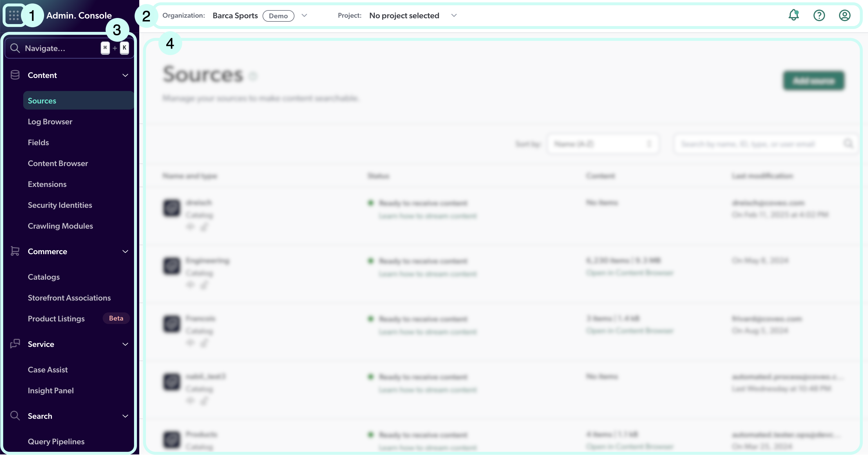The height and width of the screenshot is (455, 868).
Task: Click the Beta tag on Product Listings
Action: coord(116,318)
